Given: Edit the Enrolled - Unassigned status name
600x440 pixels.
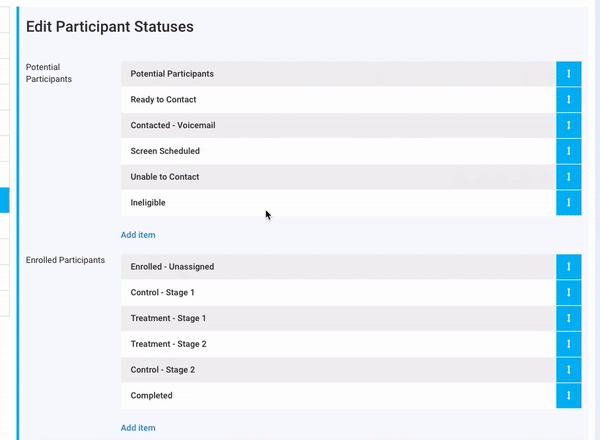Looking at the screenshot, I should (x=338, y=267).
